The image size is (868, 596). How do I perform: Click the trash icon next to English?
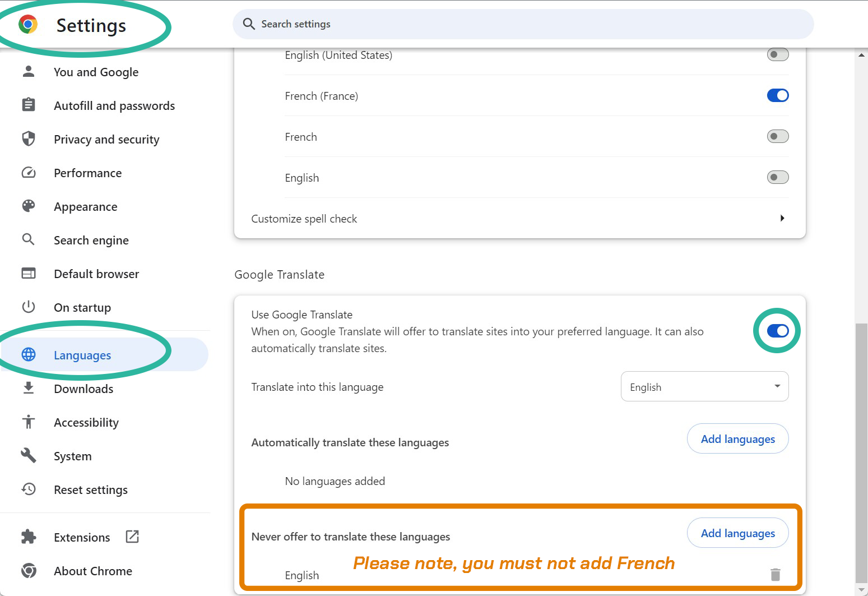coord(775,574)
